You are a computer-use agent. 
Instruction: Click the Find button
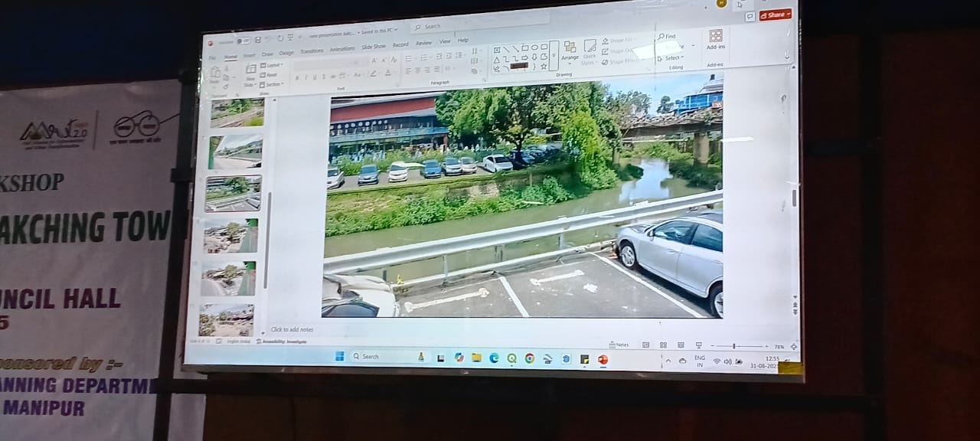pos(667,36)
